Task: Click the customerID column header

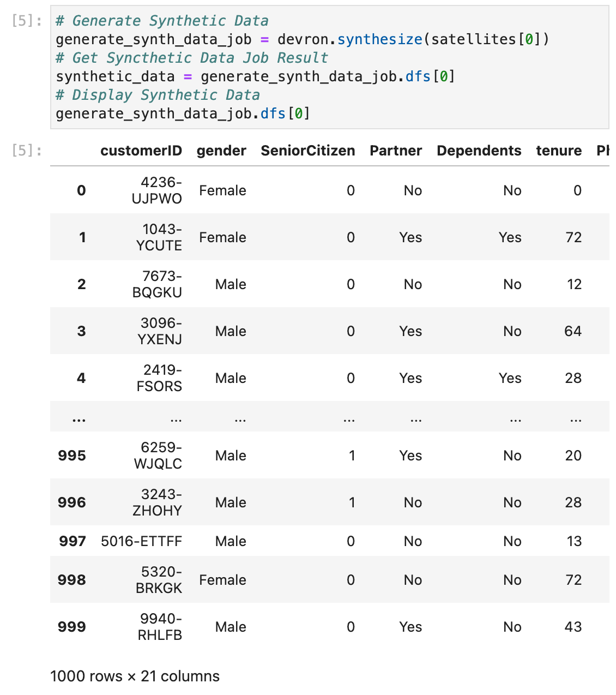Action: pos(141,151)
